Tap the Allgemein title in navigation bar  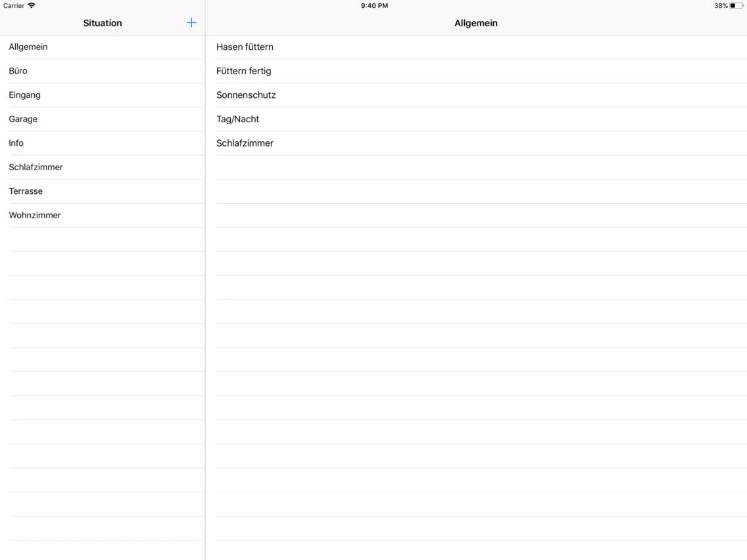coord(476,24)
